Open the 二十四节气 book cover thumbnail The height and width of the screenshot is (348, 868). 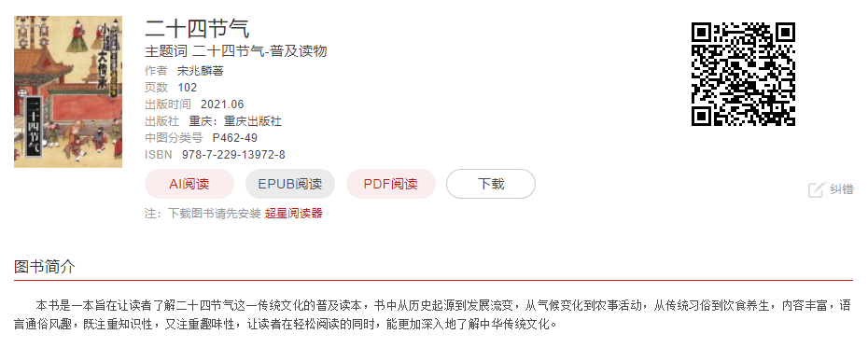pyautogui.click(x=68, y=91)
